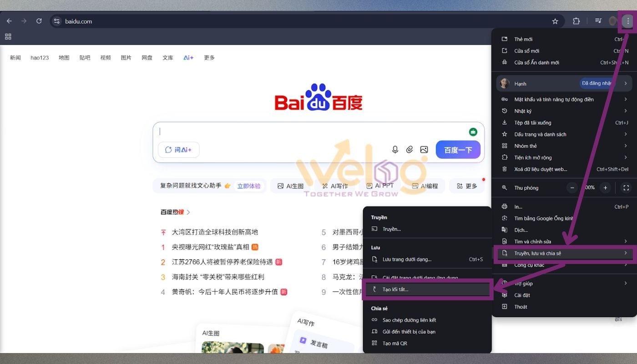This screenshot has width=637, height=364.
Task: Click the bookmark star in address bar
Action: 555,21
